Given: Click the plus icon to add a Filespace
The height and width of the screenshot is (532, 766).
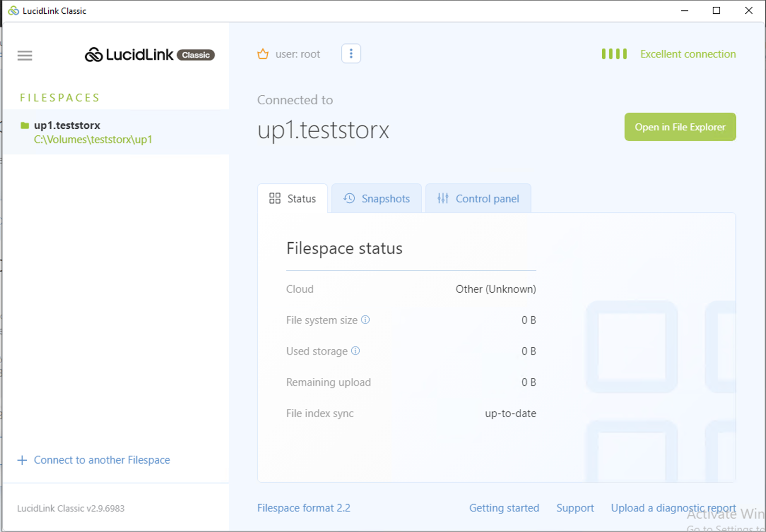Looking at the screenshot, I should pos(22,460).
